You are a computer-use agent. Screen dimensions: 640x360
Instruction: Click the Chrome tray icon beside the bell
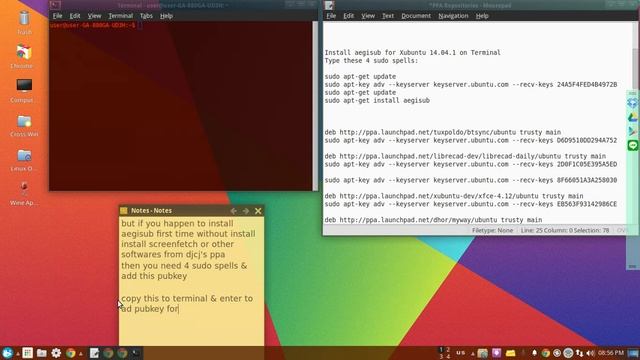point(546,353)
